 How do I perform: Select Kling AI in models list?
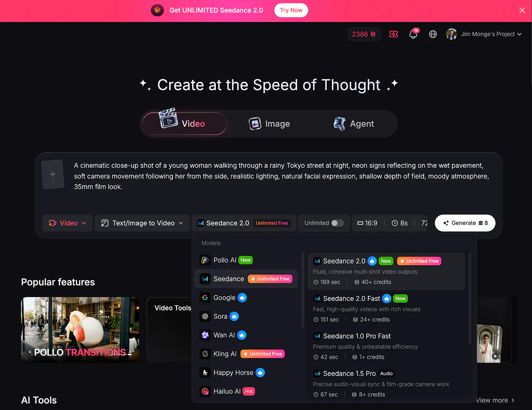pos(246,354)
